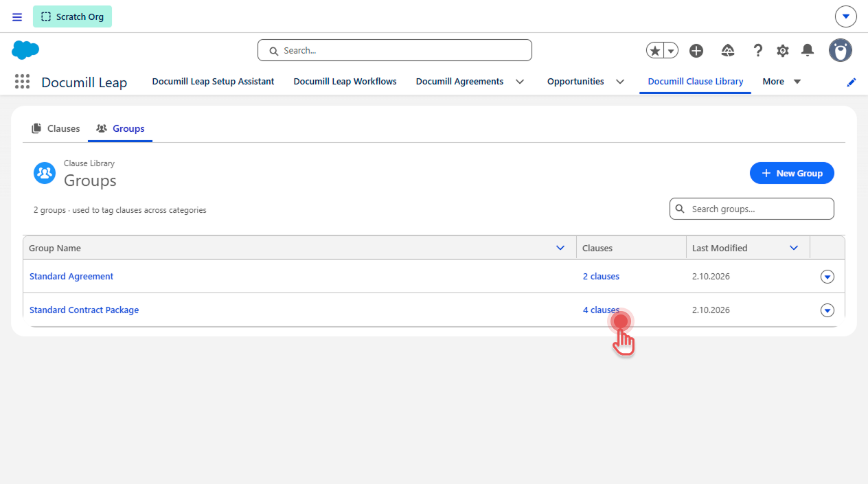This screenshot has width=868, height=484.
Task: Click the Scratch Org badge
Action: click(72, 16)
